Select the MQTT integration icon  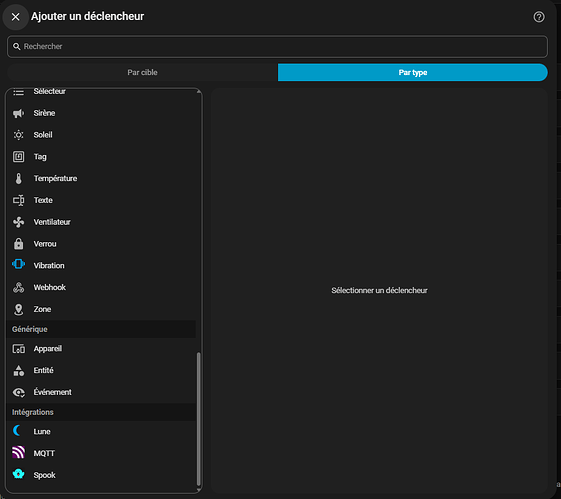(x=19, y=452)
